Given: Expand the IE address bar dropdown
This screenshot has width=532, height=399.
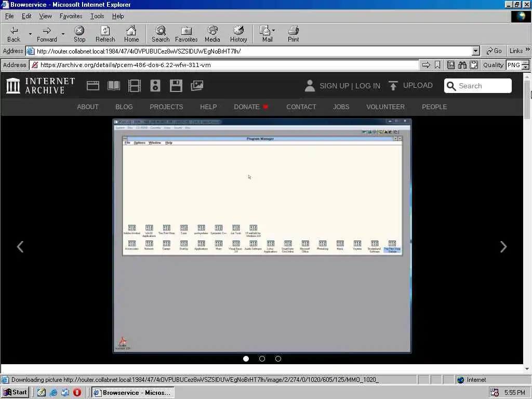Looking at the screenshot, I should point(476,51).
